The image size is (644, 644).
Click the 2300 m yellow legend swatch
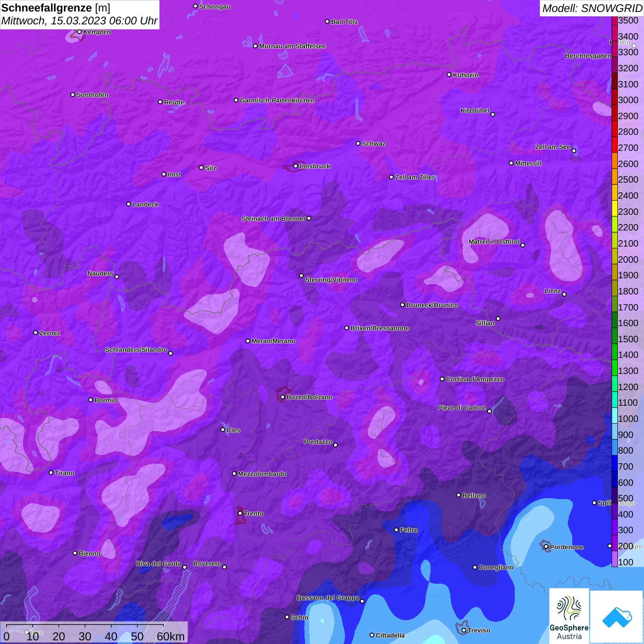tap(615, 208)
